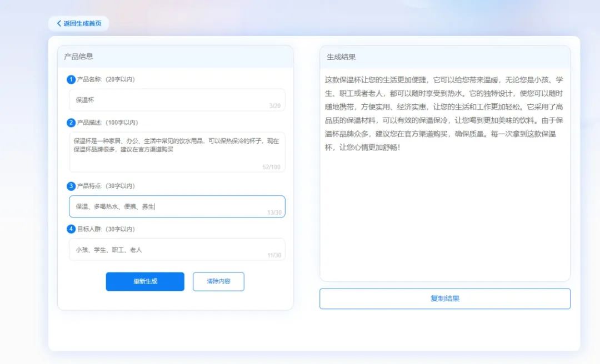
Task: Click the 生成结果 panel header
Action: coord(445,57)
